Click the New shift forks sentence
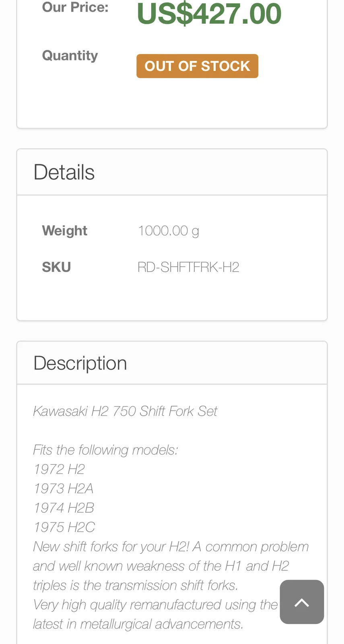Screen dimensions: 344x644 (171, 547)
